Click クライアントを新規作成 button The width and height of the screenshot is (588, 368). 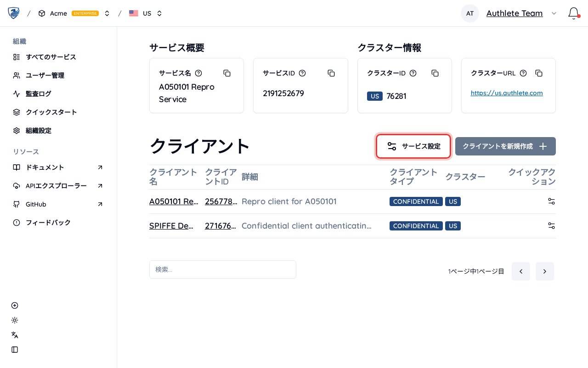(x=505, y=146)
